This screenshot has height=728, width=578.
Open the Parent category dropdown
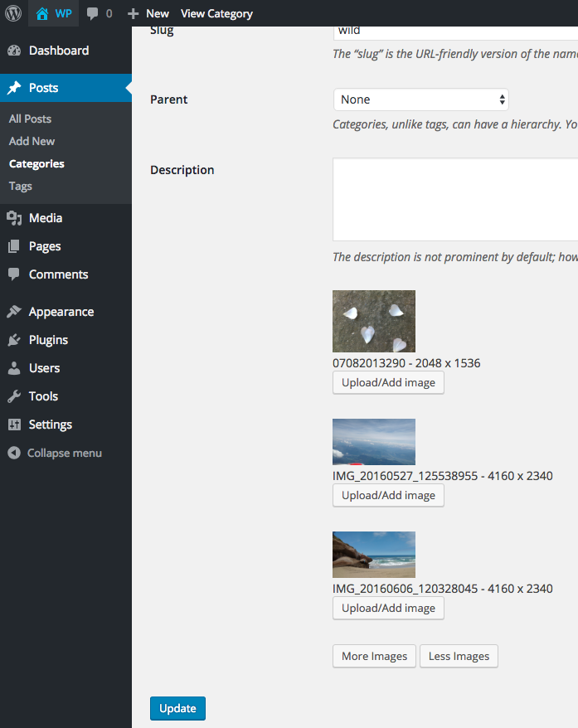pyautogui.click(x=421, y=99)
